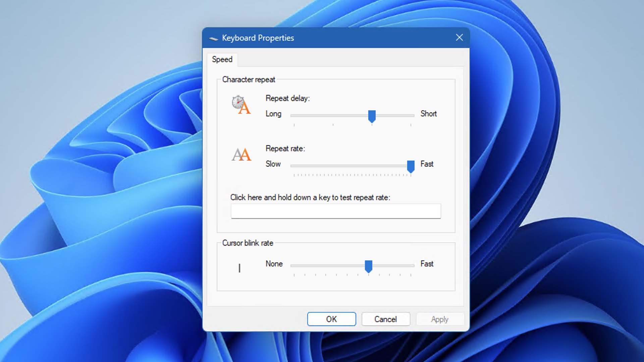This screenshot has height=362, width=644.
Task: Click the character repeat icon with clock
Action: tap(240, 104)
